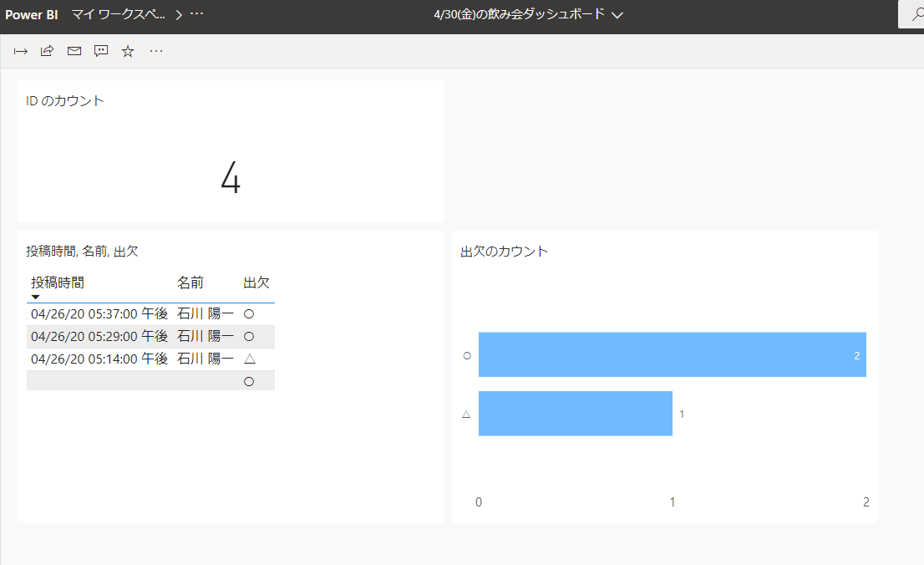
Task: Click 石川 陽一 in the 05:14:00 row
Action: 206,359
